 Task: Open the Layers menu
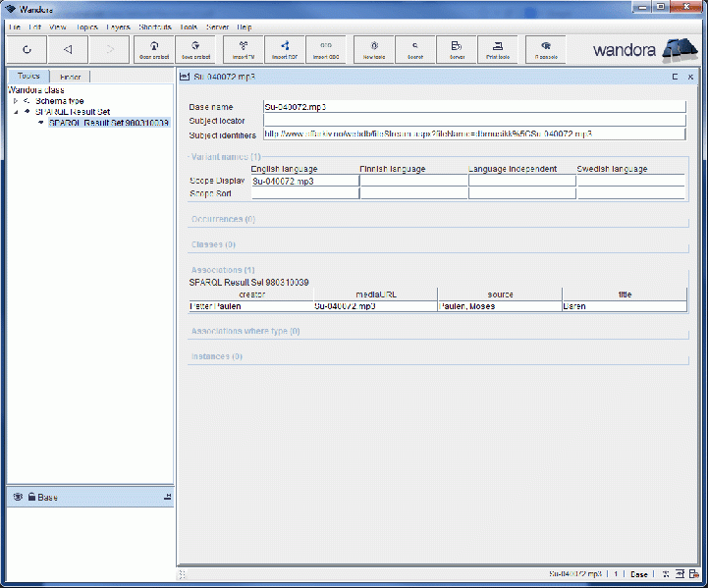[x=118, y=27]
